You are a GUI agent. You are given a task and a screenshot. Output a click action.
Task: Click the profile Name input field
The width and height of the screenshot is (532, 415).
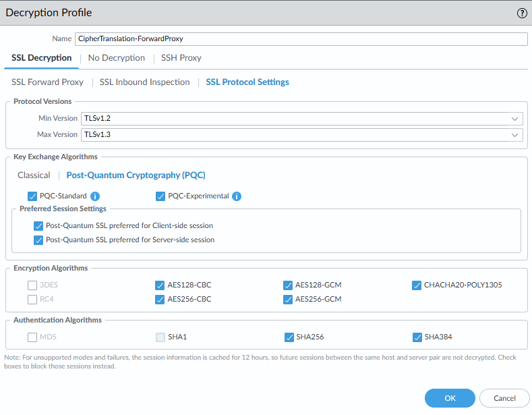pyautogui.click(x=301, y=39)
